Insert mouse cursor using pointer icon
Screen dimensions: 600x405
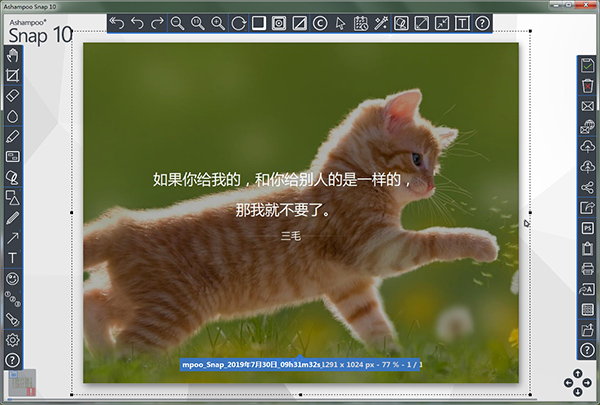pos(340,23)
